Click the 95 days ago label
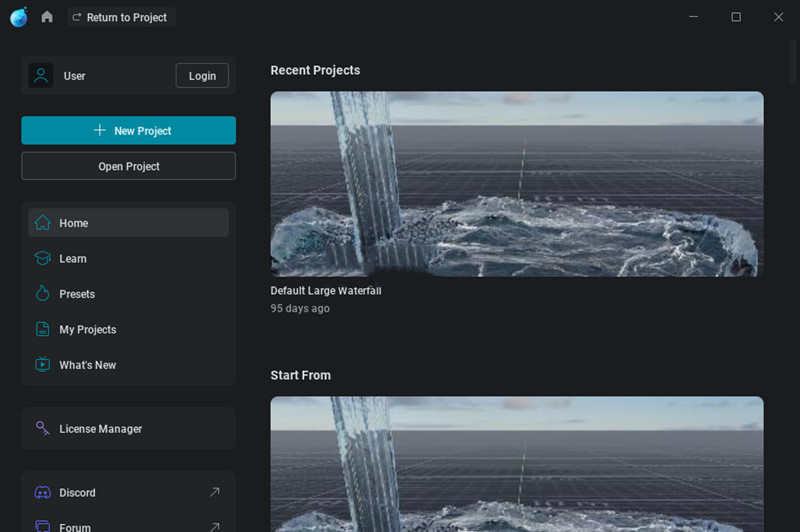 [300, 308]
